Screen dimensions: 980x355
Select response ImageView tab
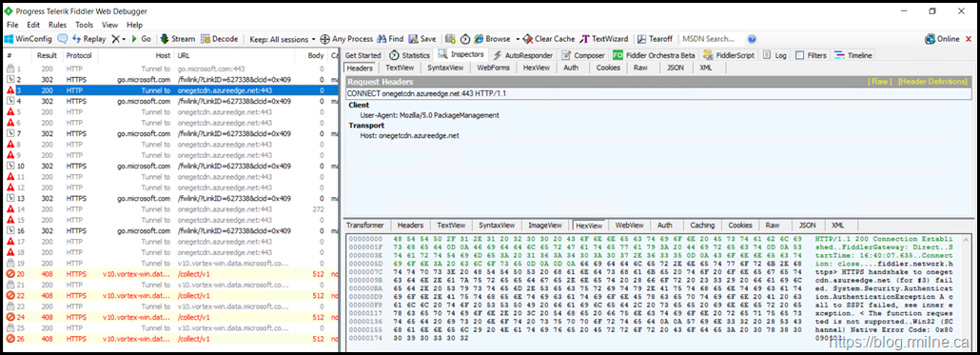[x=545, y=225]
